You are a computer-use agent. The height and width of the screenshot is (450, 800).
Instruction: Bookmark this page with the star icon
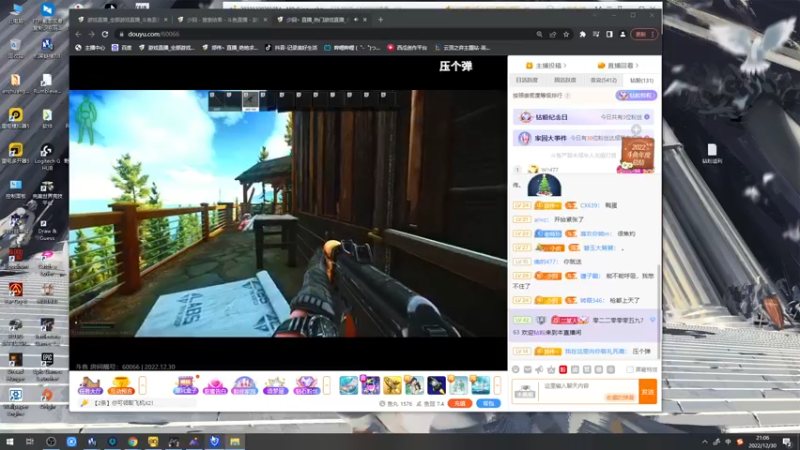click(x=566, y=34)
